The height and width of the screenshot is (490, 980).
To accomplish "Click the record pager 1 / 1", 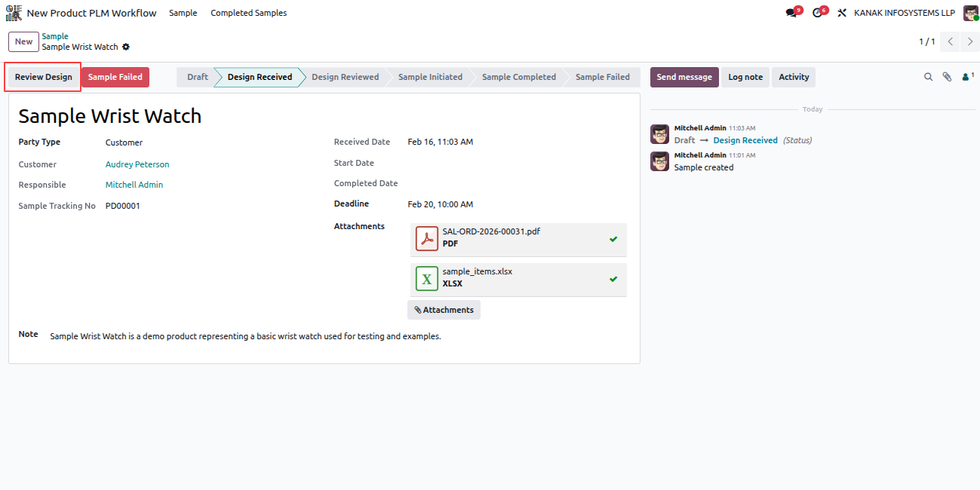I will point(926,41).
